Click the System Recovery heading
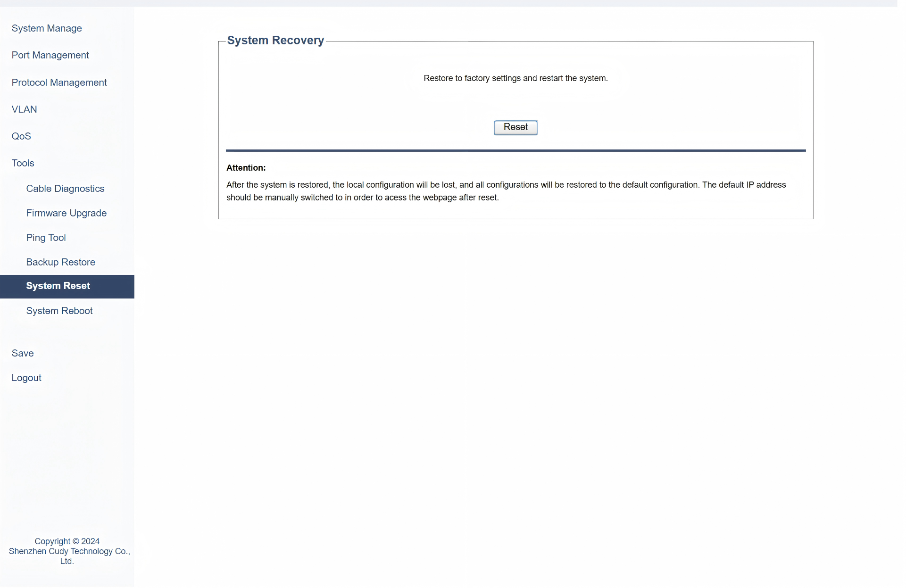Viewport: 906px width, 588px height. [275, 41]
